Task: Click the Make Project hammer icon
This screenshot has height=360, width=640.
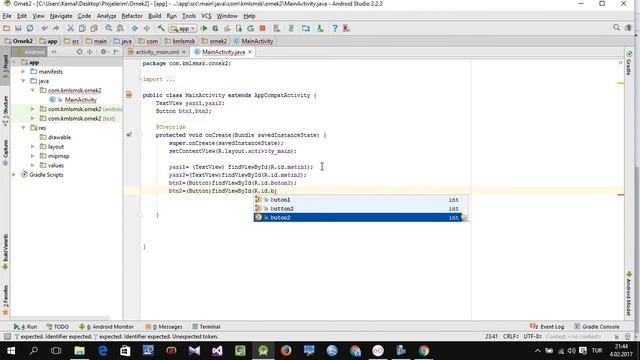Action: [x=161, y=29]
